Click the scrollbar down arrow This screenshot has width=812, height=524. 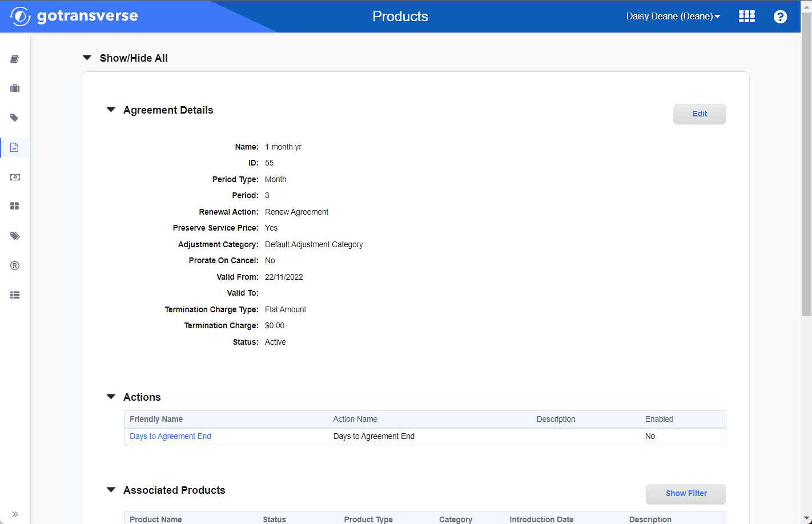pyautogui.click(x=806, y=518)
